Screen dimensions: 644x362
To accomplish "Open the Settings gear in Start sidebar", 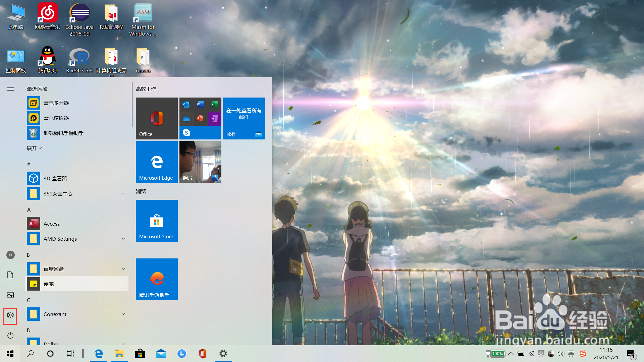I will pos(10,315).
